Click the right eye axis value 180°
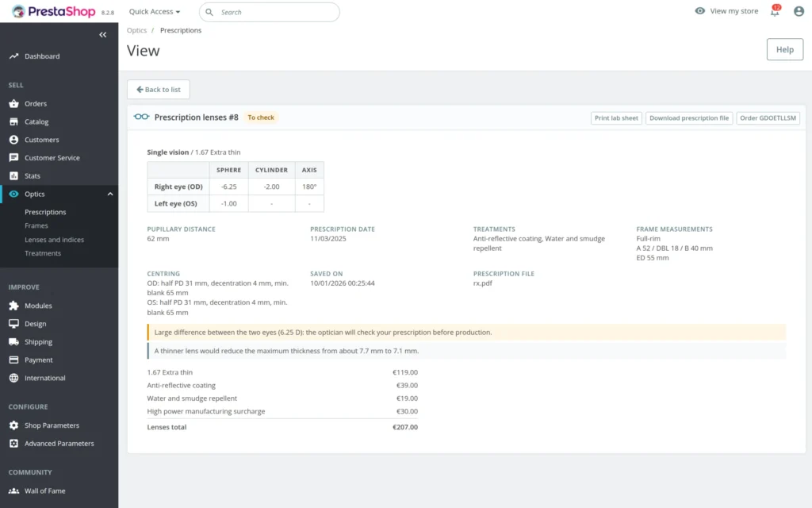This screenshot has height=508, width=812. click(309, 187)
